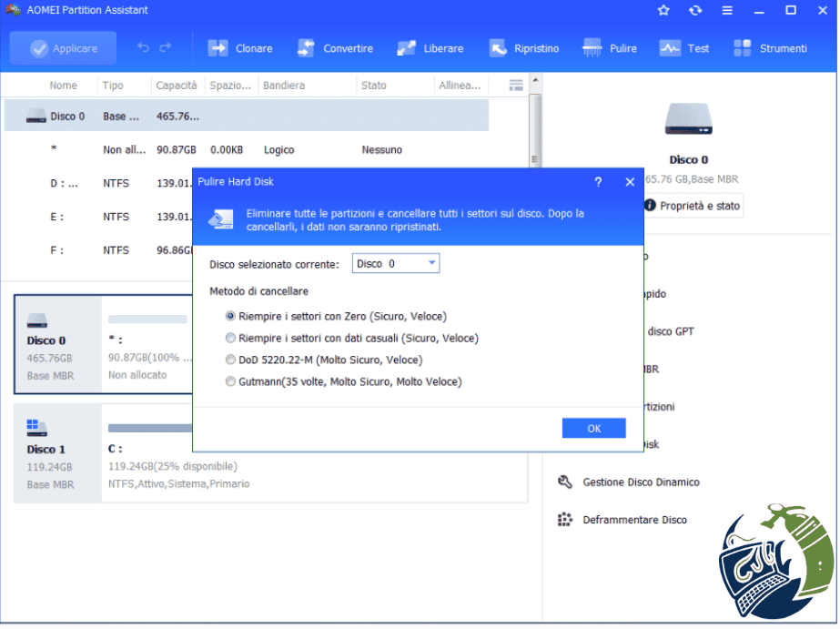
Task: Open the disk Test tool
Action: pos(684,48)
